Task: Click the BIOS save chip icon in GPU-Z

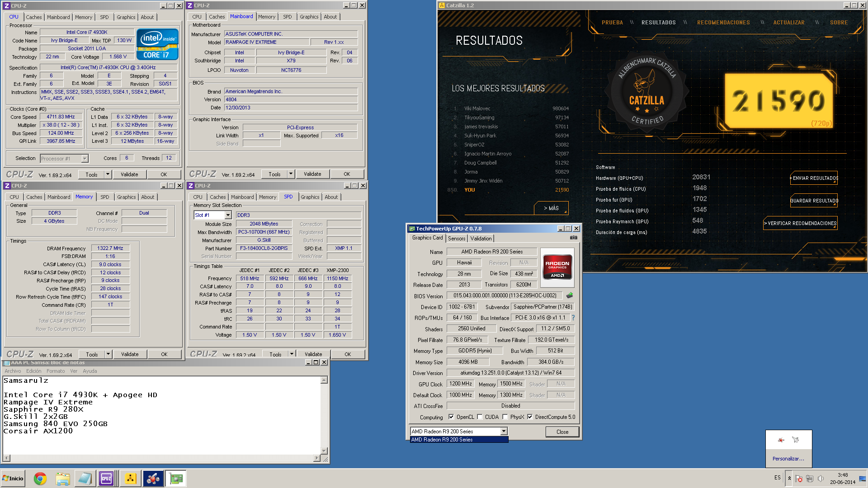Action: pyautogui.click(x=570, y=295)
